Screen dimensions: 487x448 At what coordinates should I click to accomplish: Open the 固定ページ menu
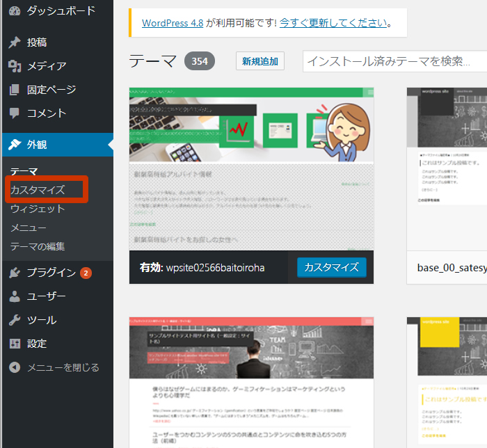click(51, 90)
